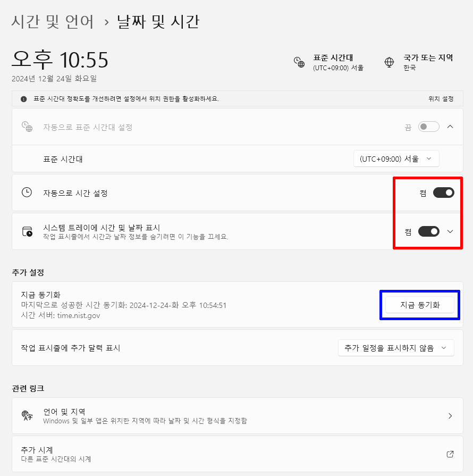Open the 위치 설정 link
Viewport: 473px width, 476px height.
point(441,99)
